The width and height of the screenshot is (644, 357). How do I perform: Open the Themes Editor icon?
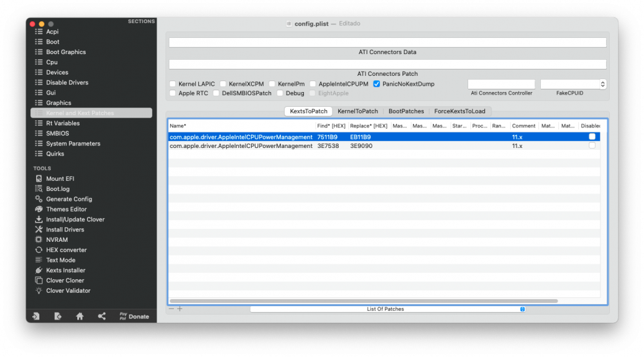pos(39,209)
